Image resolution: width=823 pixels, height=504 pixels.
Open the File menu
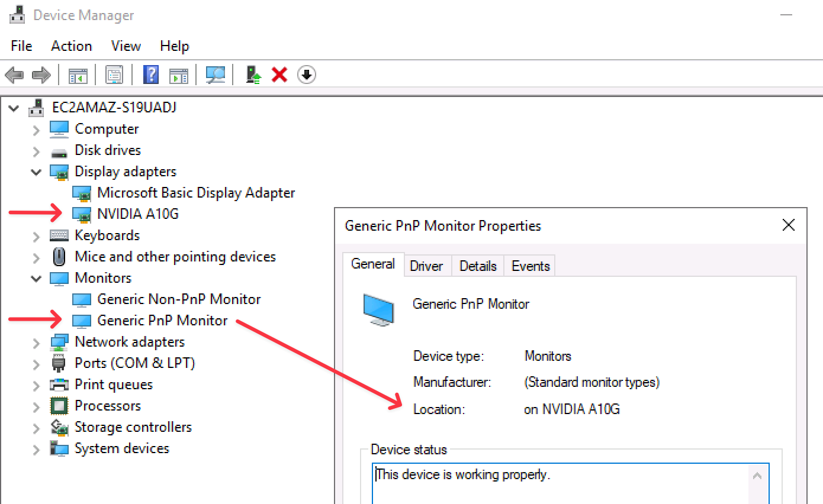(21, 46)
